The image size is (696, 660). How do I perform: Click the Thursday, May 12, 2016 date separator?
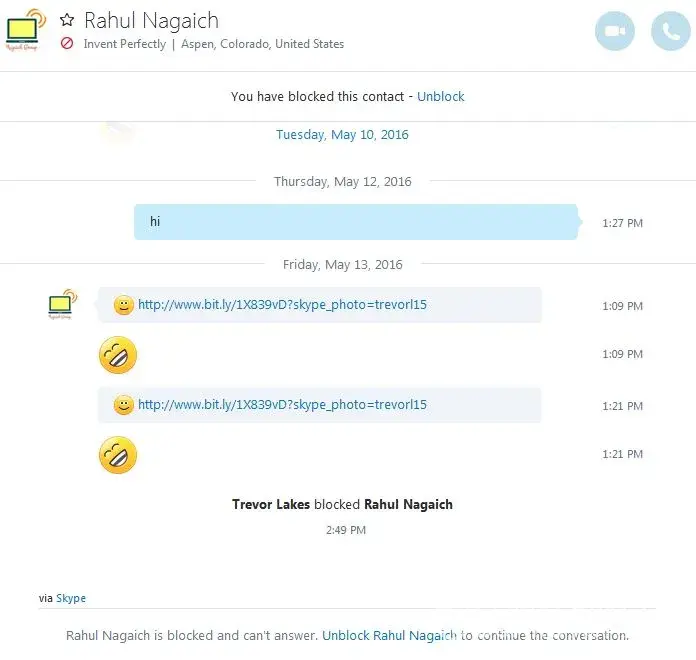pyautogui.click(x=343, y=182)
